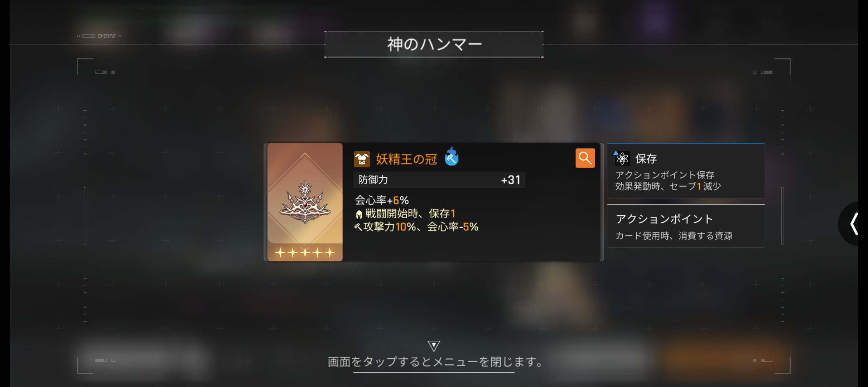Tap the downward triangle above close hint
Image resolution: width=868 pixels, height=387 pixels.
tap(434, 346)
